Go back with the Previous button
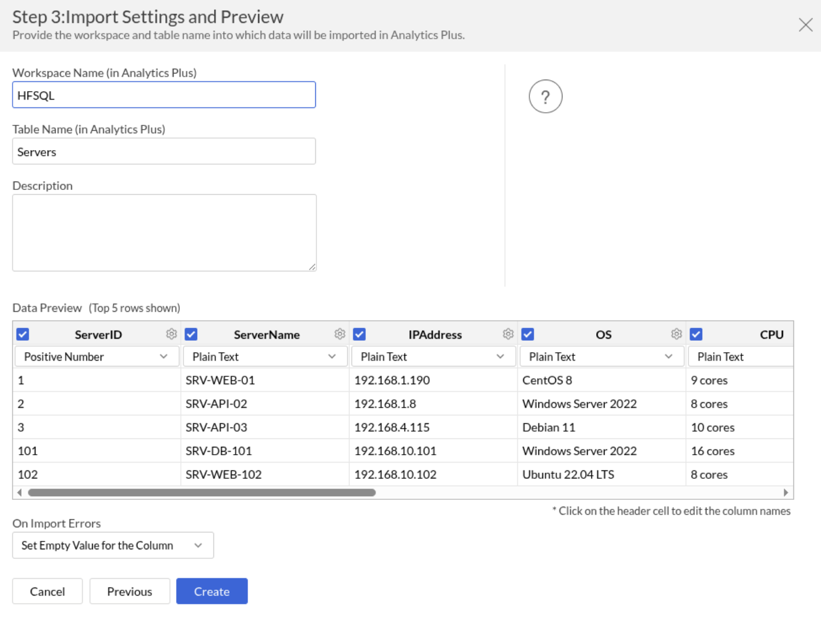Viewport: 821px width, 644px height. point(130,591)
